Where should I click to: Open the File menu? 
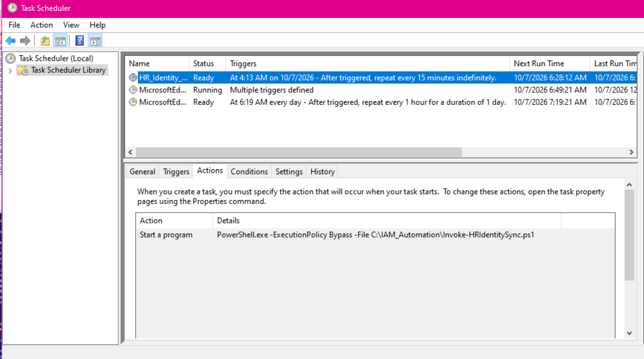point(14,25)
